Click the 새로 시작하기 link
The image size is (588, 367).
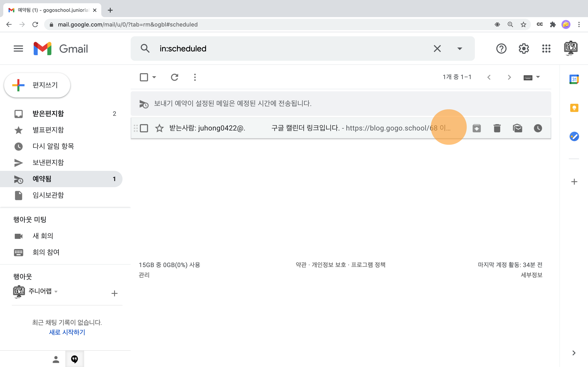point(67,332)
